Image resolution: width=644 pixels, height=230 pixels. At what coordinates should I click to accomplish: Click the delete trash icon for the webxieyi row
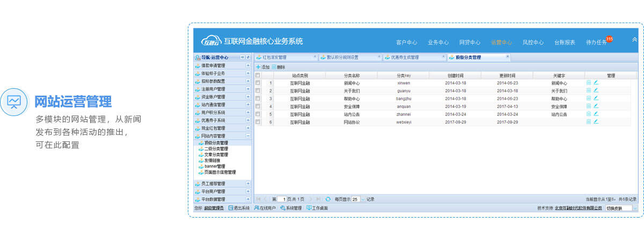click(589, 122)
